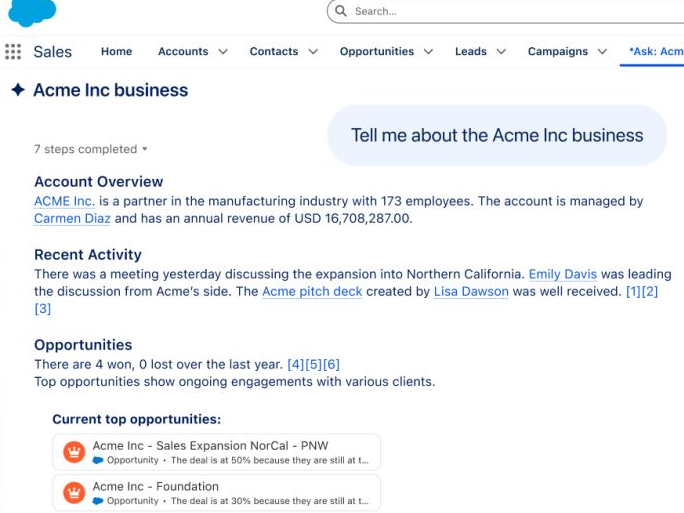684x513 pixels.
Task: Click the 'Current top opportunities:' label
Action: point(137,419)
